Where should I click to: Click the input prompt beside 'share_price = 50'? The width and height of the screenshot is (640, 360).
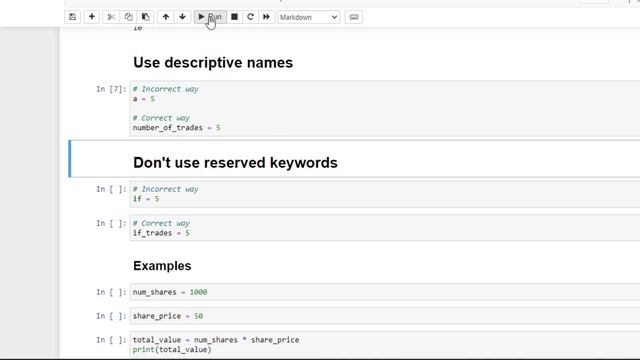click(111, 316)
